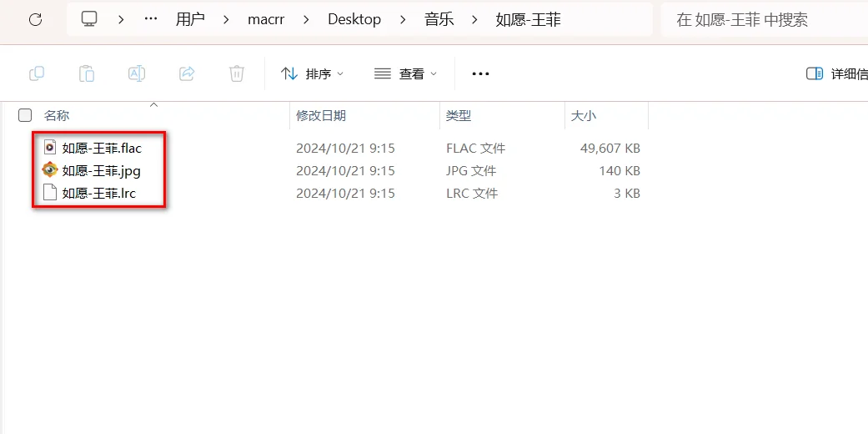Image resolution: width=868 pixels, height=434 pixels.
Task: Click the lrc file's blank document icon
Action: pos(50,193)
